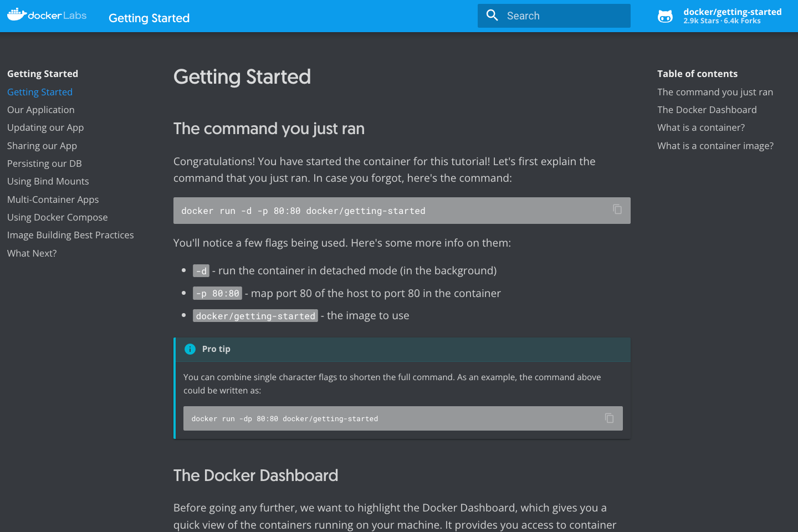Open Using Bind Mounts page

pyautogui.click(x=48, y=181)
